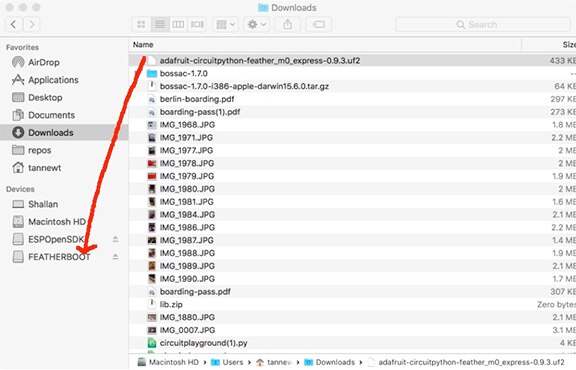
Task: Switch to icon view in toolbar
Action: coord(141,25)
